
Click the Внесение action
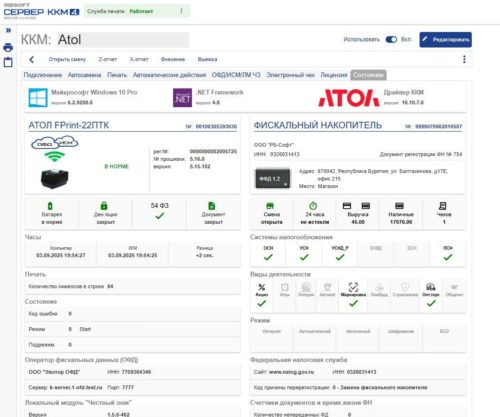(173, 59)
